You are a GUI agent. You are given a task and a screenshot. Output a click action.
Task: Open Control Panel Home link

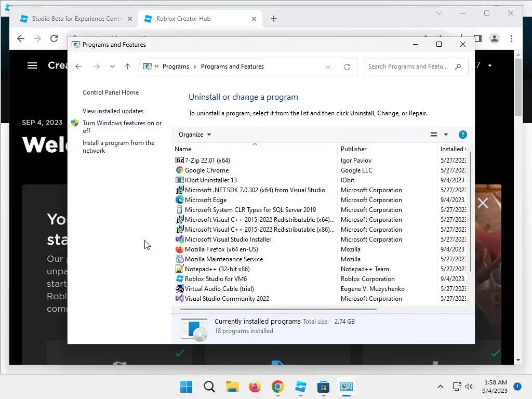tap(111, 92)
